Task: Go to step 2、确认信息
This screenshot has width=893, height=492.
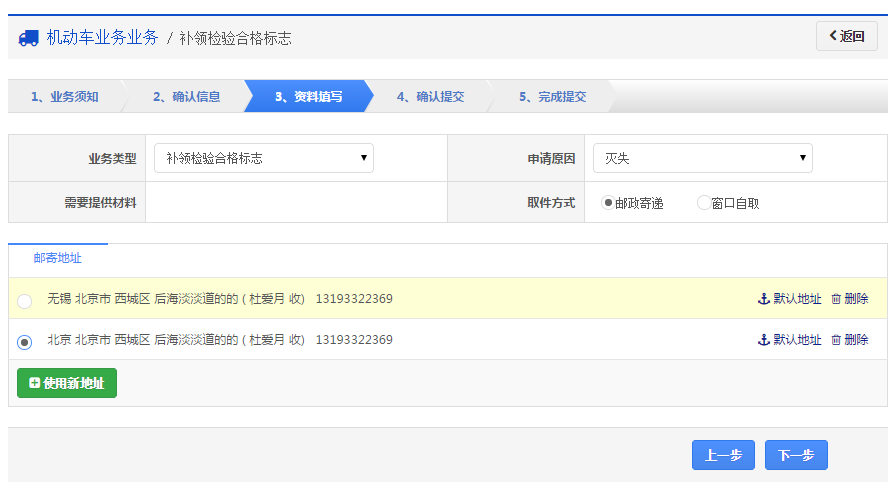Action: tap(186, 97)
